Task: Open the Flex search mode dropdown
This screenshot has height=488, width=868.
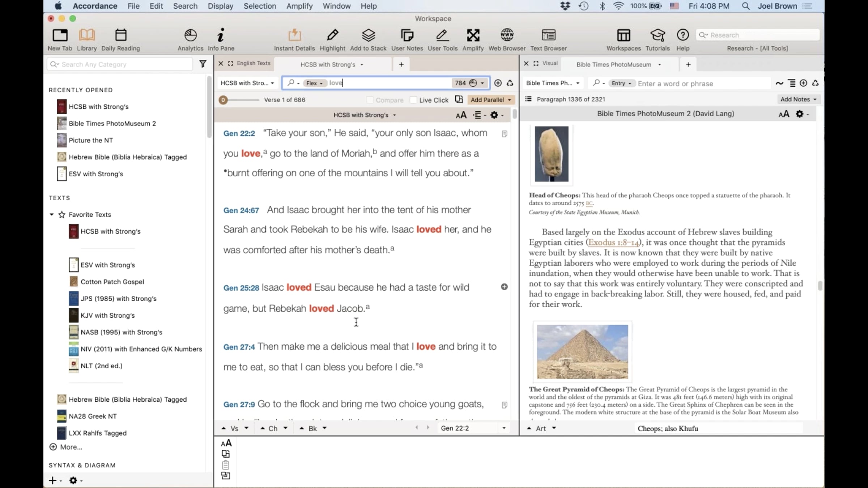Action: [314, 83]
